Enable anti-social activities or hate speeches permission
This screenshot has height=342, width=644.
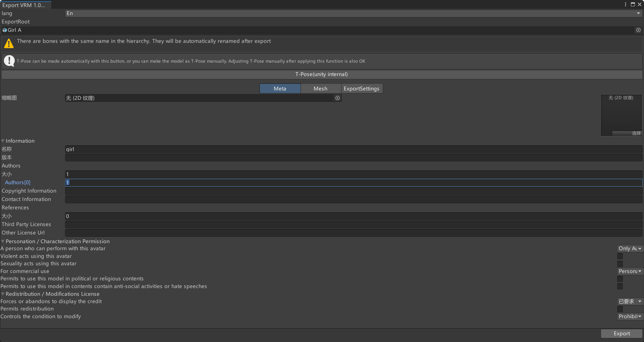[x=620, y=286]
